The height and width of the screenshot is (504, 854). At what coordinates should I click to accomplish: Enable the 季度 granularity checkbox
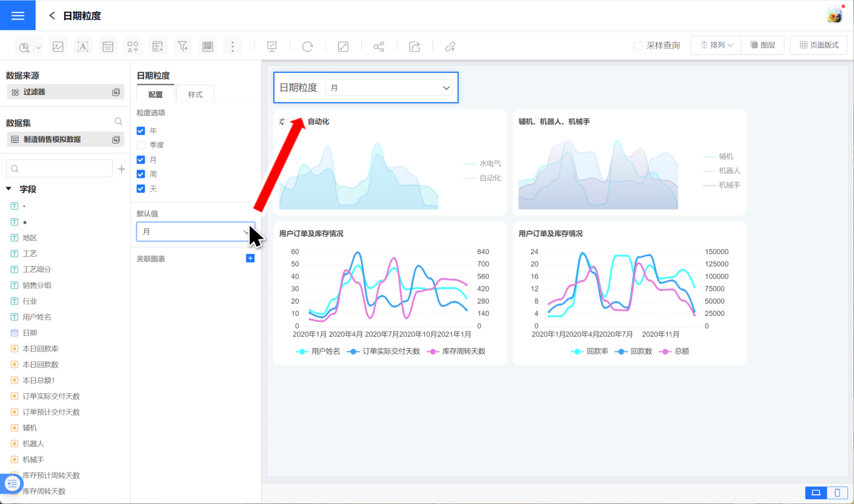(x=141, y=145)
